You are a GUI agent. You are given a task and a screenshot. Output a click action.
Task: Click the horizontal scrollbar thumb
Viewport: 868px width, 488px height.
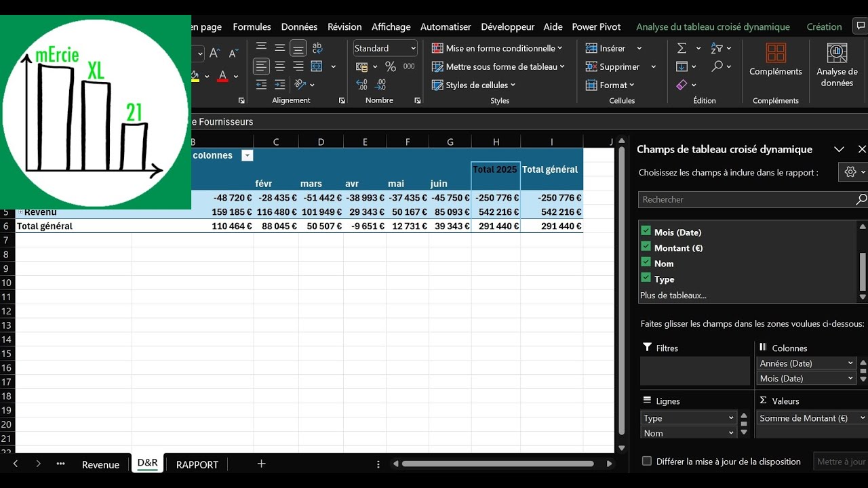point(498,464)
